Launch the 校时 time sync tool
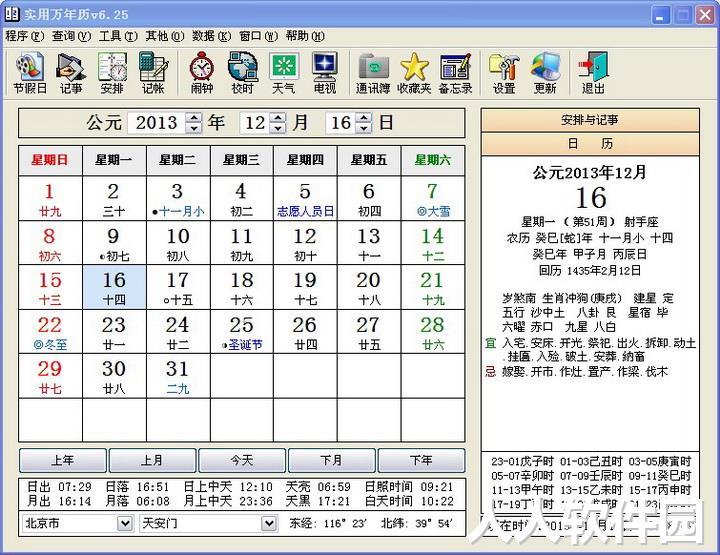The height and width of the screenshot is (555, 720). click(242, 73)
